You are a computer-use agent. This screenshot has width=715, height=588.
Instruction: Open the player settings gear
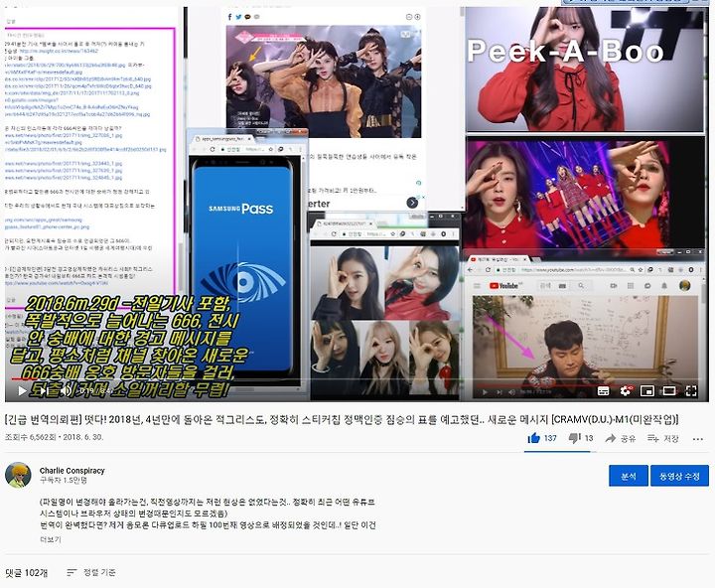pyautogui.click(x=626, y=391)
